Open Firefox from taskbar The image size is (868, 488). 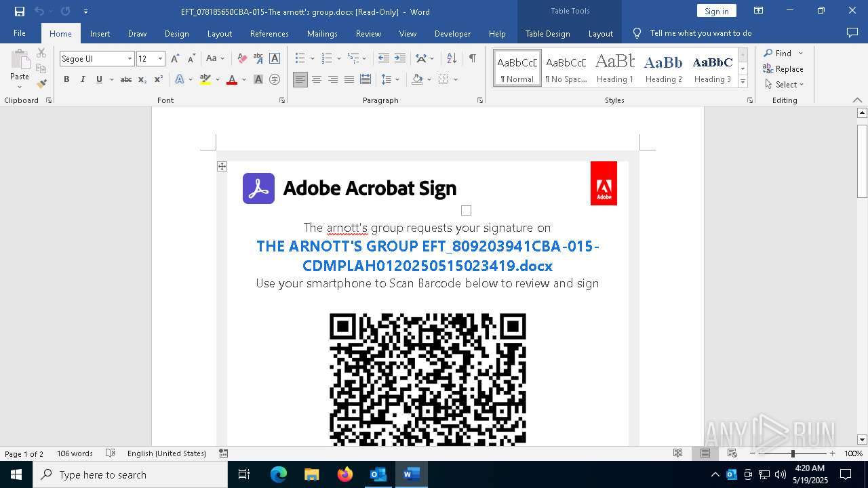coord(345,474)
